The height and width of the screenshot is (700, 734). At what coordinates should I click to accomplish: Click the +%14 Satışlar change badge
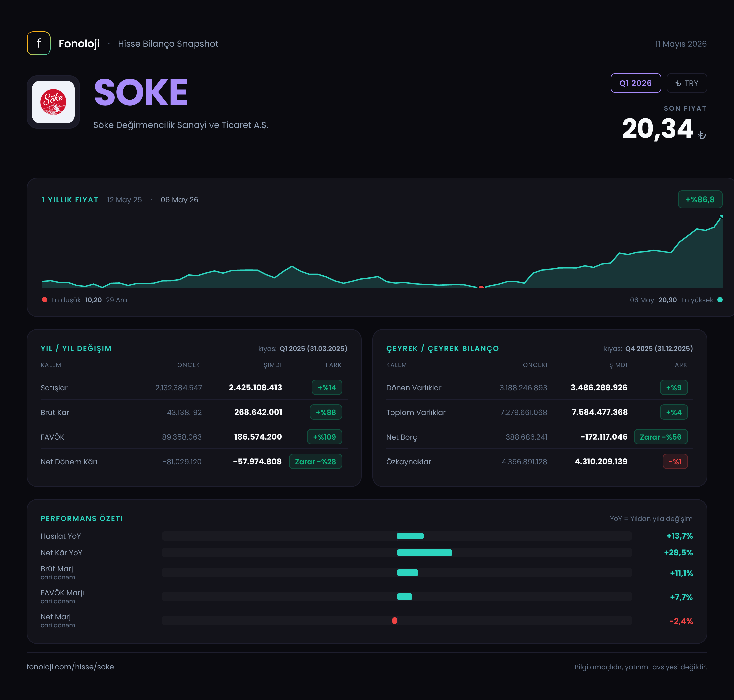pyautogui.click(x=327, y=387)
